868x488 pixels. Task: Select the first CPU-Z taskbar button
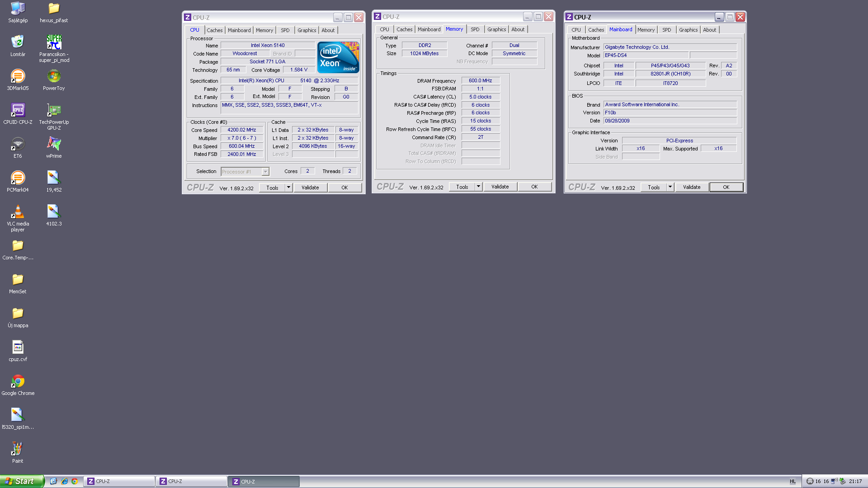[x=120, y=481]
